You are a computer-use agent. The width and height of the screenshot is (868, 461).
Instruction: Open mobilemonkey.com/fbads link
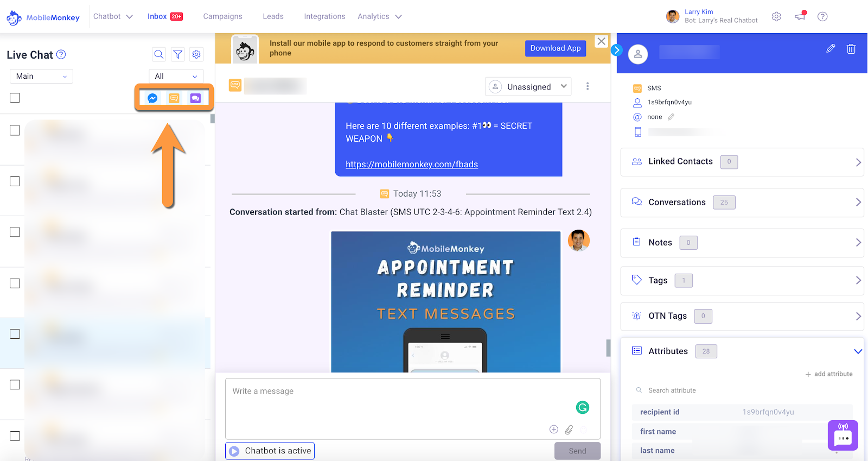412,165
